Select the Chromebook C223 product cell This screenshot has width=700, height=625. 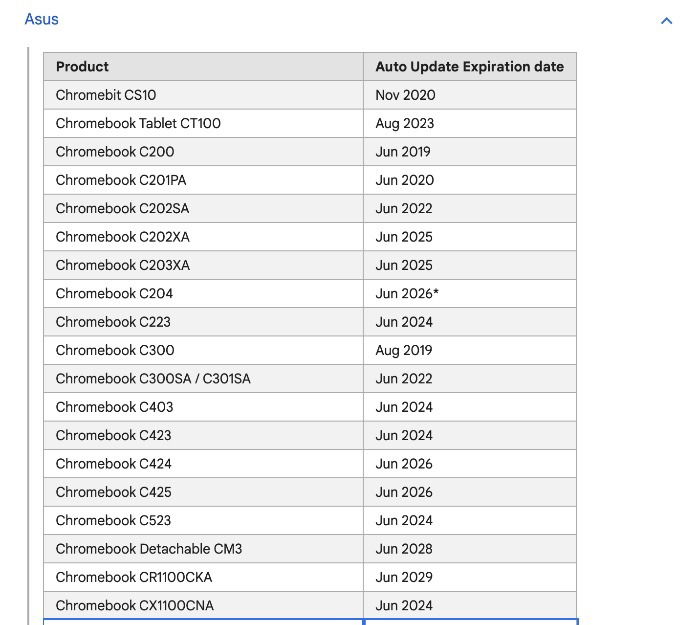tap(113, 322)
